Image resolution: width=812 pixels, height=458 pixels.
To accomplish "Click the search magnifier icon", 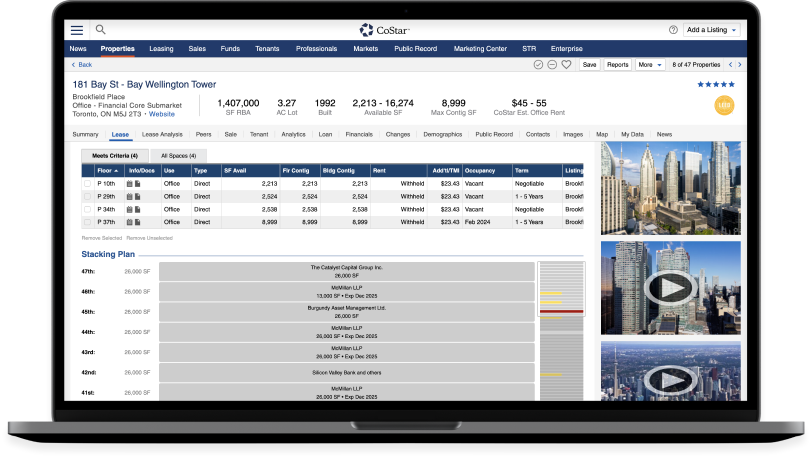I will click(100, 30).
